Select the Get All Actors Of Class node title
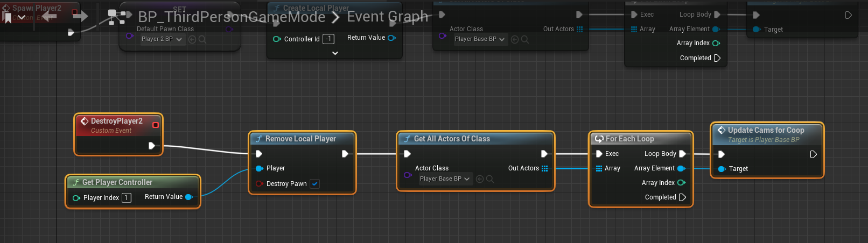This screenshot has width=868, height=243. (x=452, y=139)
